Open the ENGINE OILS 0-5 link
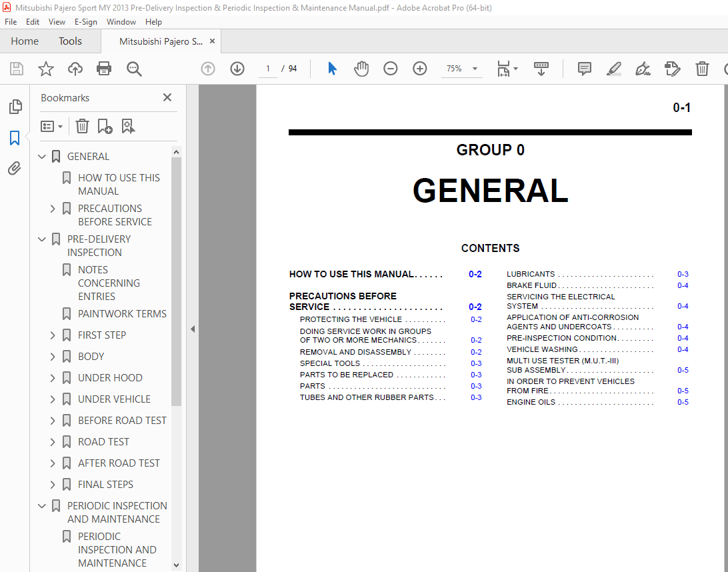The image size is (728, 572). [683, 403]
